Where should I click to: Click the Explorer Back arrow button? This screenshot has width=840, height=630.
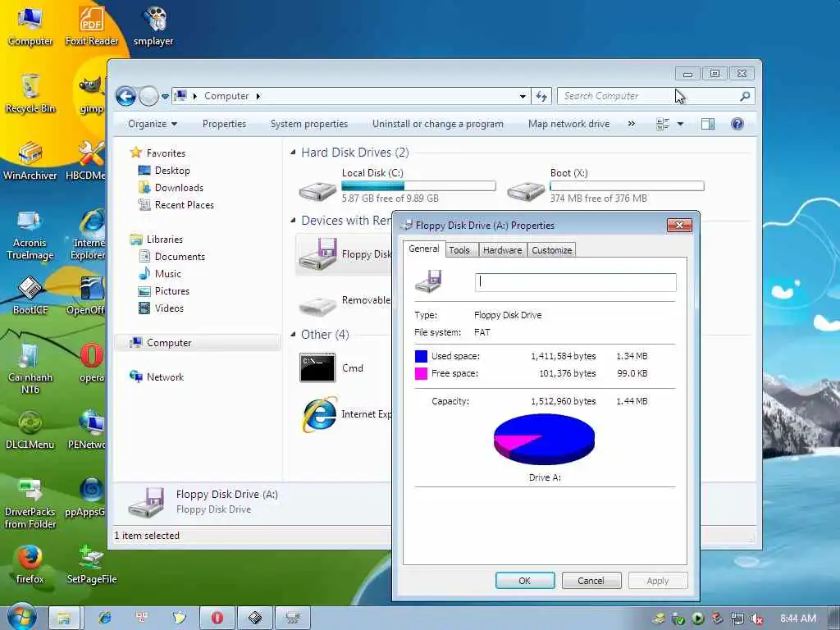[x=126, y=97]
